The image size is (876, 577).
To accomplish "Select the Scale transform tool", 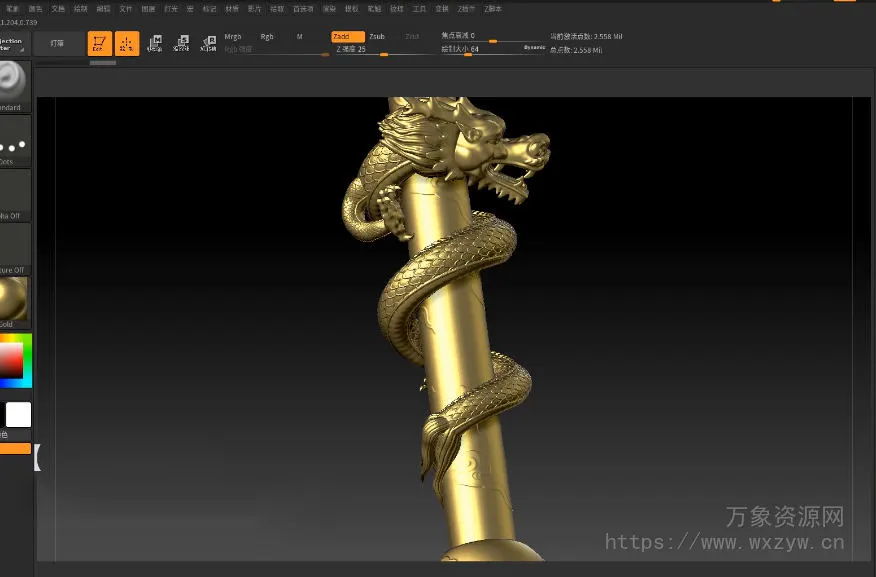I will coord(181,43).
